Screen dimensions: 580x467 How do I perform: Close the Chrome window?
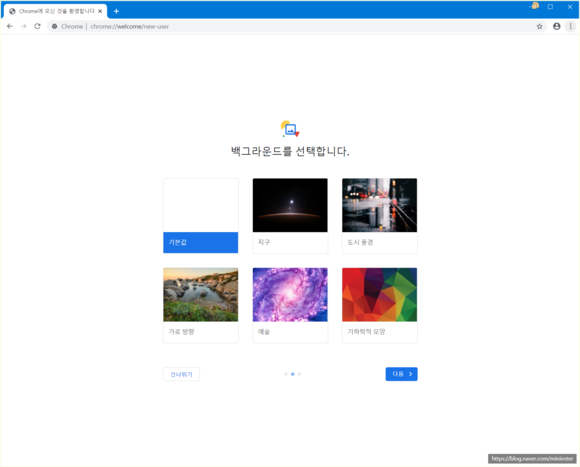pos(570,7)
